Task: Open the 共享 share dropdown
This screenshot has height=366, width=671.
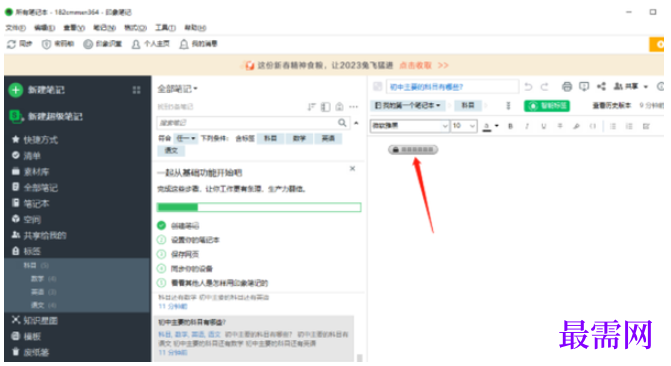Action: pyautogui.click(x=631, y=86)
